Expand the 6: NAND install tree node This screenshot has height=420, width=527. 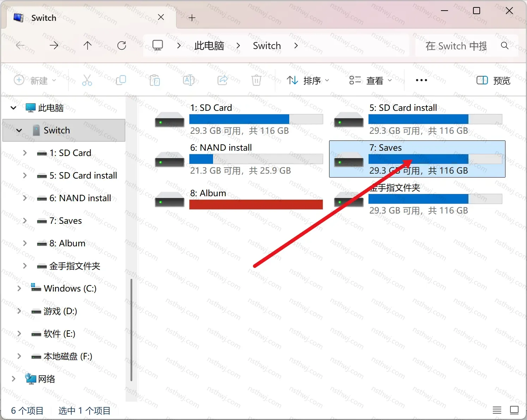[25, 198]
